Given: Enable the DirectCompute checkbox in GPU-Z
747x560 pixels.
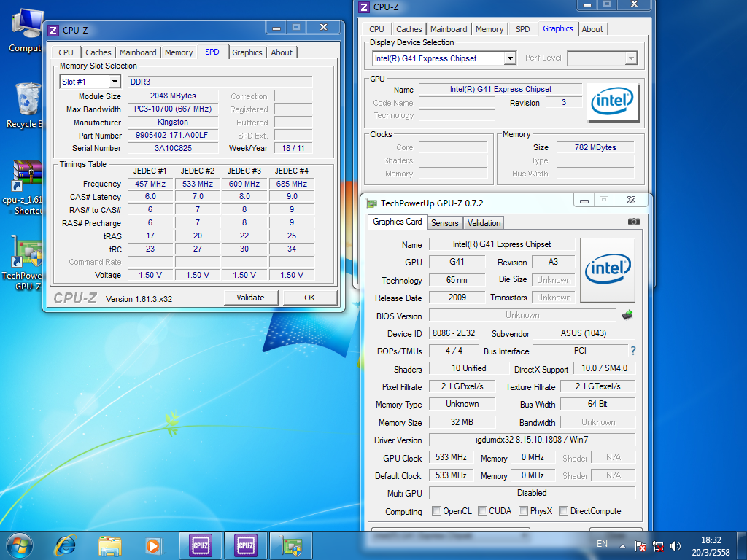Looking at the screenshot, I should pyautogui.click(x=563, y=511).
